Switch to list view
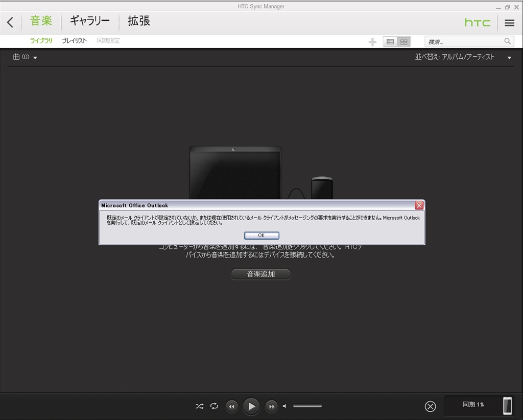 coord(390,42)
